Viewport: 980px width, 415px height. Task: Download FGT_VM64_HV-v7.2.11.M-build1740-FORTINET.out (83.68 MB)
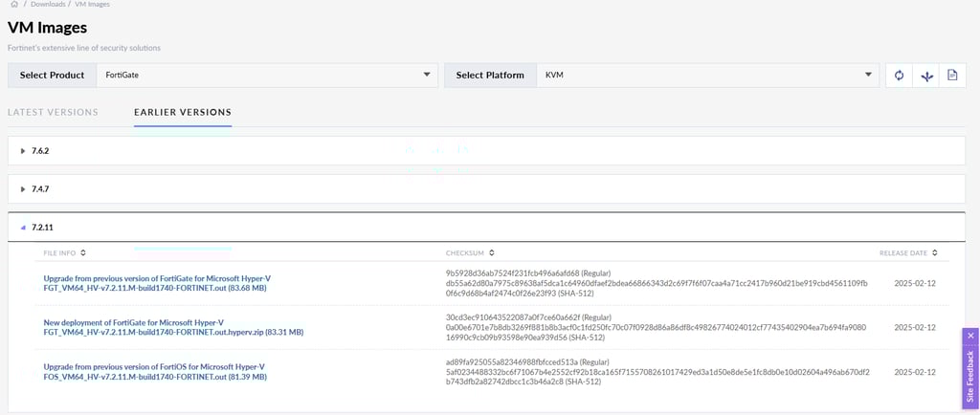(155, 288)
